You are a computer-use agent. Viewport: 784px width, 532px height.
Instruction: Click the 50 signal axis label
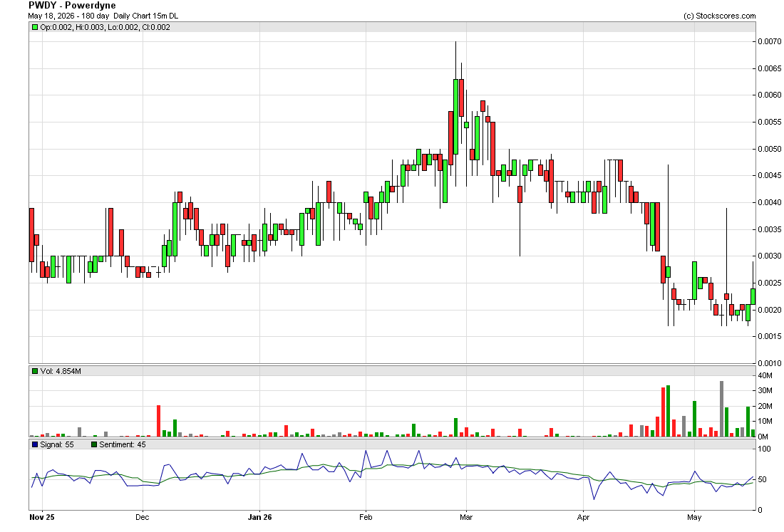(763, 479)
